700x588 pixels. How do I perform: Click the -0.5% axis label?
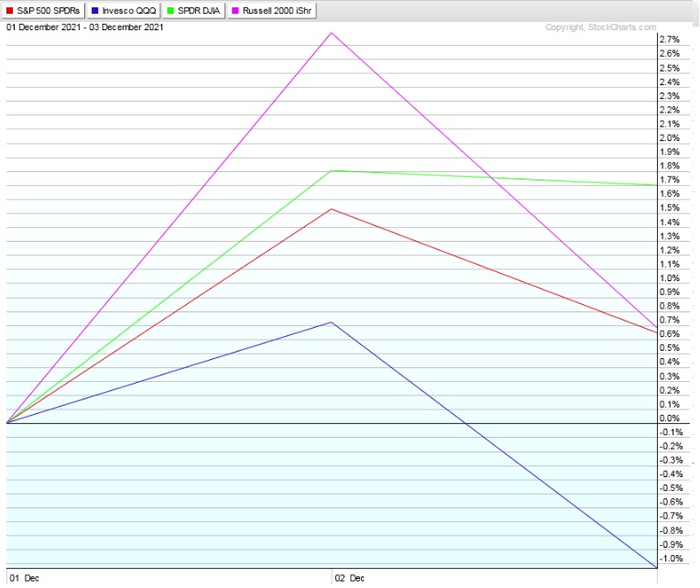click(671, 488)
